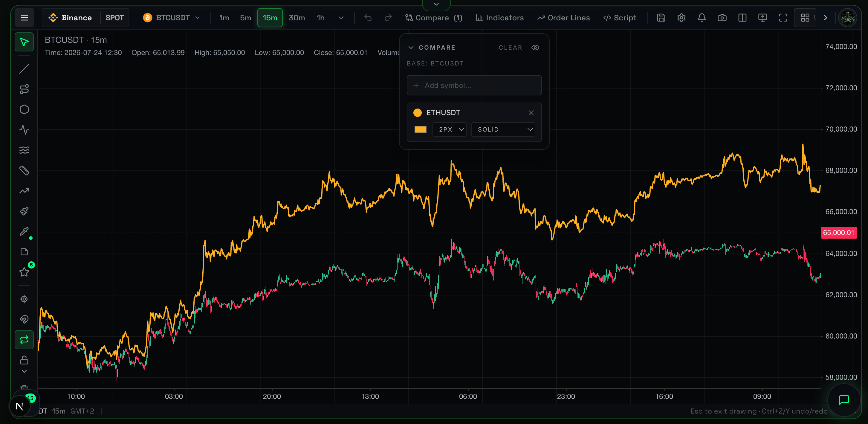The height and width of the screenshot is (424, 868).
Task: Switch to the 1h timeframe
Action: coord(321,18)
